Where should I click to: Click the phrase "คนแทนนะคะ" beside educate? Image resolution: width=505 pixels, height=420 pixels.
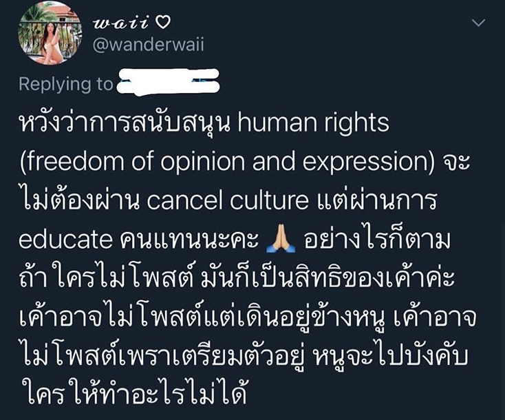click(x=189, y=240)
